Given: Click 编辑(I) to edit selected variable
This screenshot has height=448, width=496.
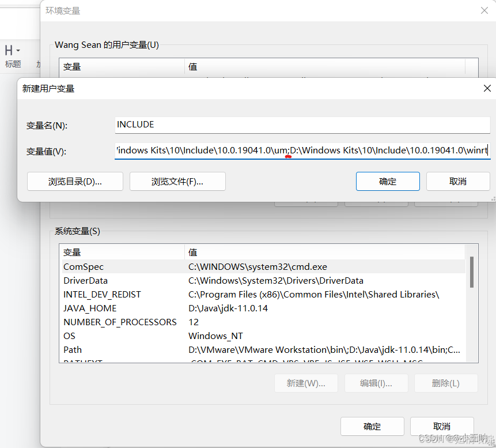Looking at the screenshot, I should click(x=376, y=383).
